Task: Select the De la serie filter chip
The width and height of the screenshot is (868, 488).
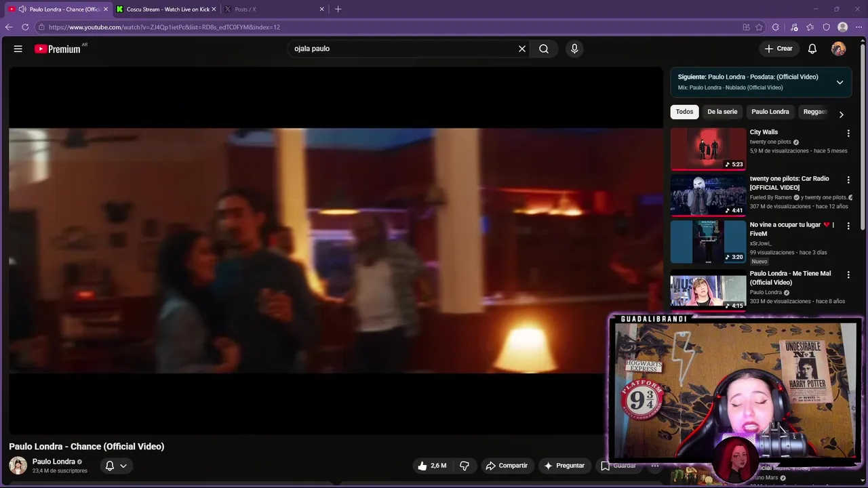Action: click(x=722, y=112)
